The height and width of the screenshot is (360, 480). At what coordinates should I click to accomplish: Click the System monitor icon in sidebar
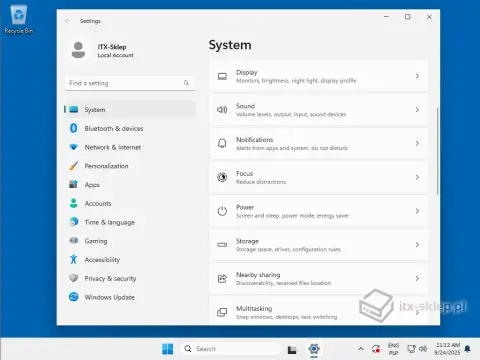[74, 109]
